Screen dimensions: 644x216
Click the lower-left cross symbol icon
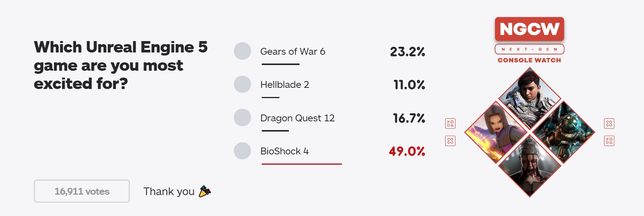click(x=450, y=141)
